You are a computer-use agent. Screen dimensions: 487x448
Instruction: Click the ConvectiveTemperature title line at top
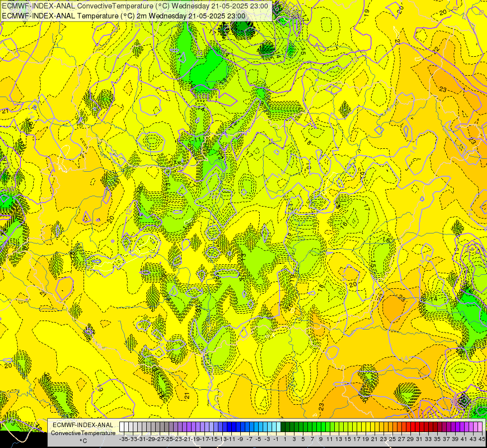pyautogui.click(x=135, y=6)
